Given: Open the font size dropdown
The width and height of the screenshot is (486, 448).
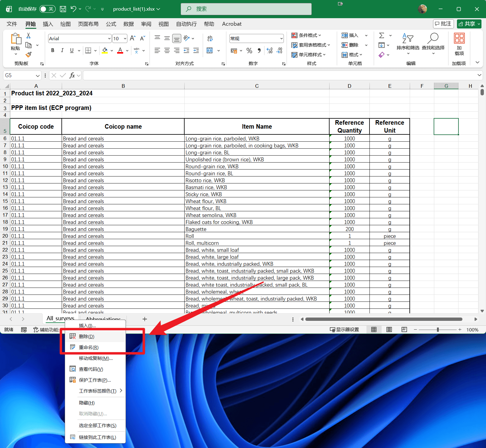Looking at the screenshot, I should pyautogui.click(x=125, y=39).
